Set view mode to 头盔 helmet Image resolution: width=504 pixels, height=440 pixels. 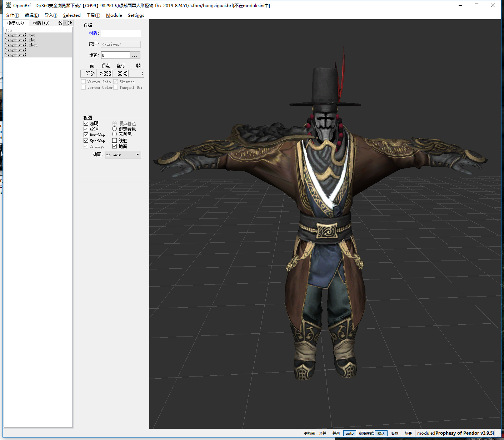(x=395, y=433)
